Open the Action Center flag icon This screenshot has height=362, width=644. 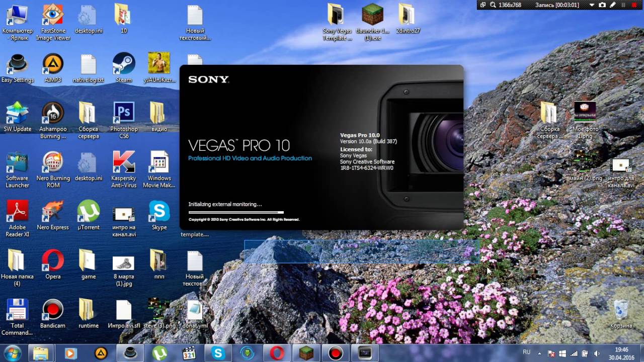click(551, 353)
